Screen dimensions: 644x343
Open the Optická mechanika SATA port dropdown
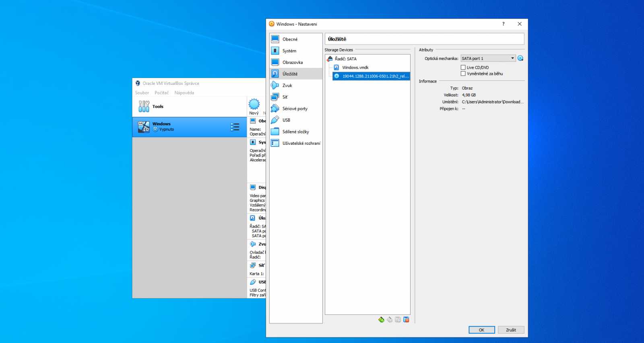coord(488,58)
